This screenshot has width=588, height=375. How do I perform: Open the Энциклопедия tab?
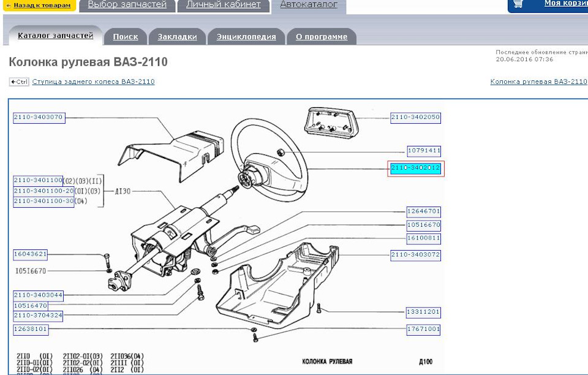(246, 37)
